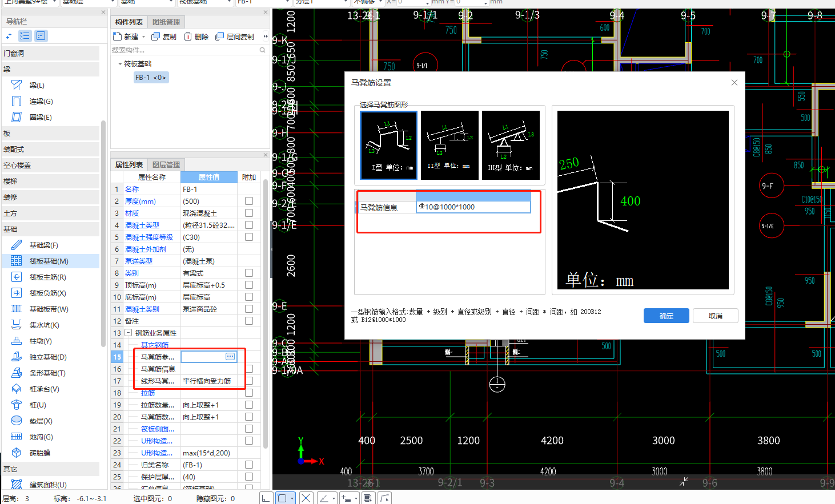The image size is (835, 504).
Task: Toggle the 顶标高(m) additional checkbox
Action: pos(249,285)
